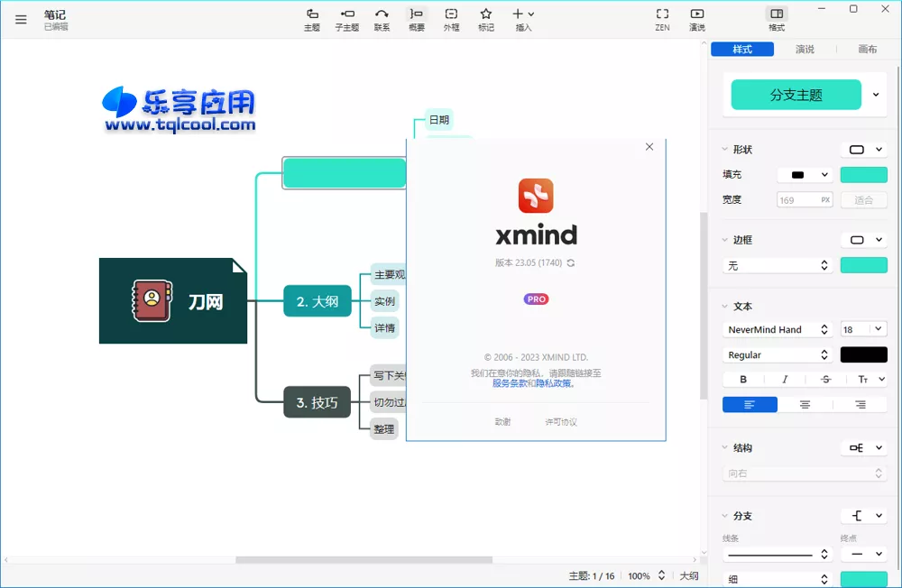Toggle italic text formatting
The image size is (902, 588).
[x=784, y=379]
